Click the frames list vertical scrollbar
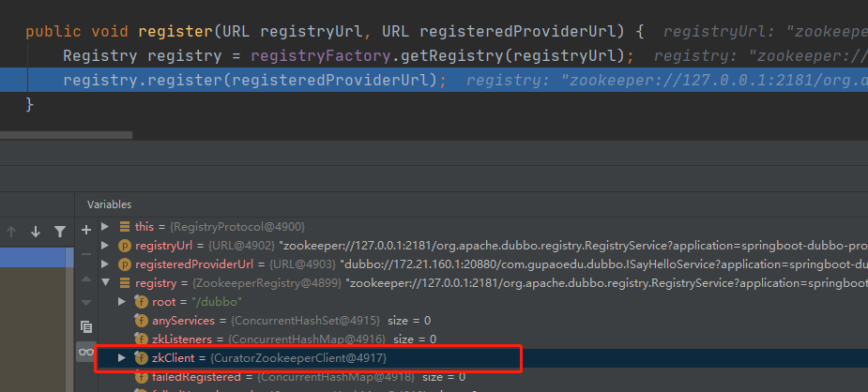 coord(69,320)
